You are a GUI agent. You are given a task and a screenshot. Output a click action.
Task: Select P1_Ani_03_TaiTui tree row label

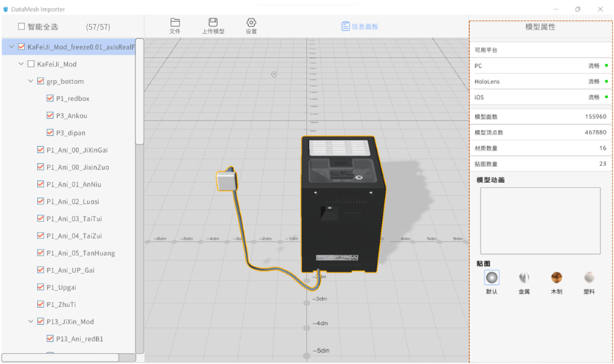[75, 219]
